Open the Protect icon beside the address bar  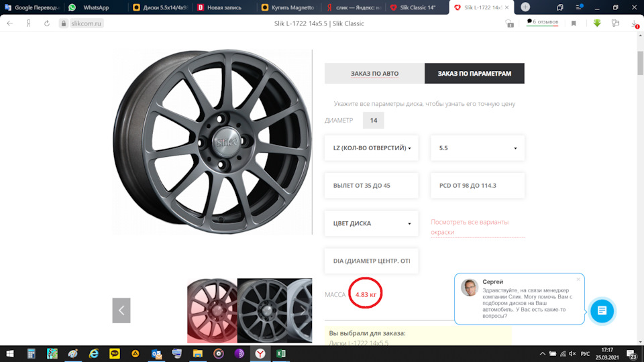click(x=510, y=23)
